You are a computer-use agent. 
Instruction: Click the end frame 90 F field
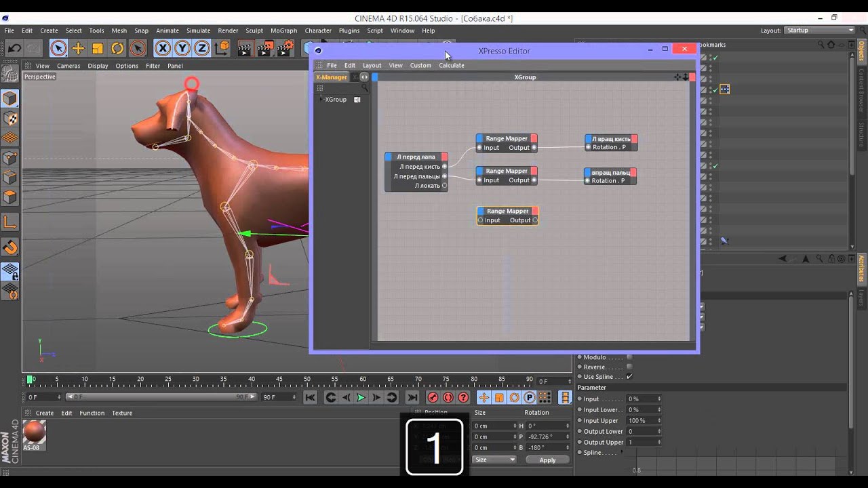tap(278, 397)
